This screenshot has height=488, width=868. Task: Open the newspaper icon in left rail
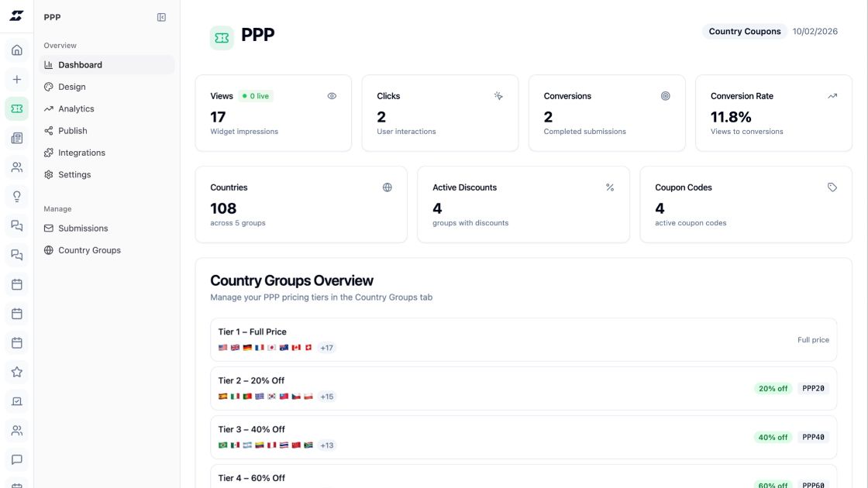click(x=17, y=138)
